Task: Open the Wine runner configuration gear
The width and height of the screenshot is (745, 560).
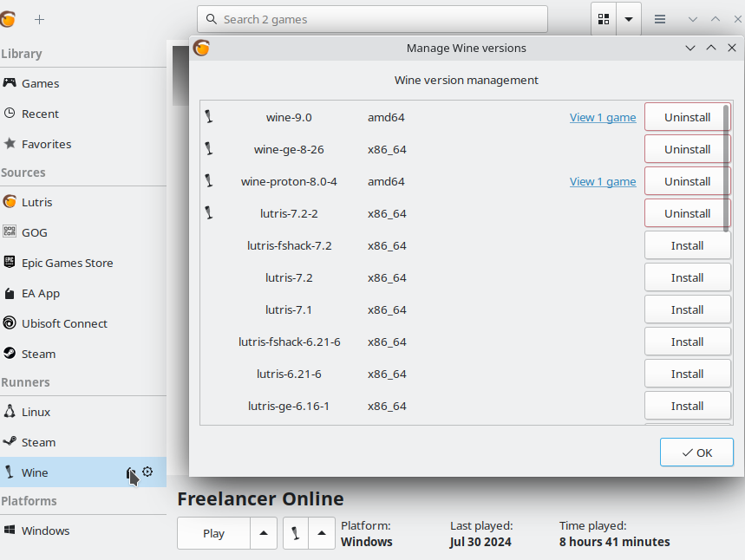Action: click(x=147, y=472)
